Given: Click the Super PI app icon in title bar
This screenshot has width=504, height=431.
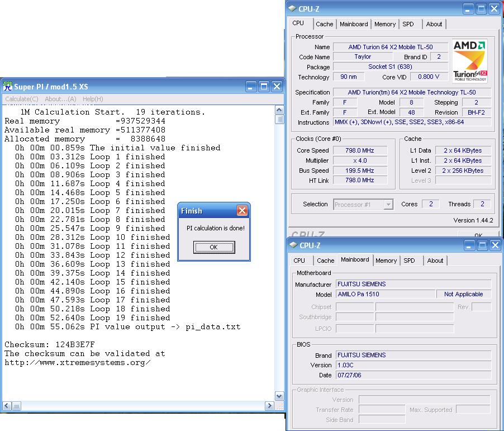Looking at the screenshot, I should 7,86.
